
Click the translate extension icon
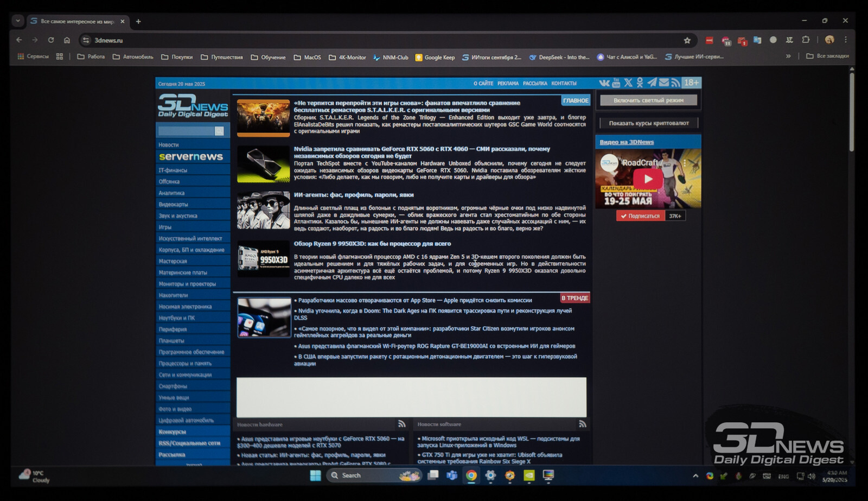(757, 40)
